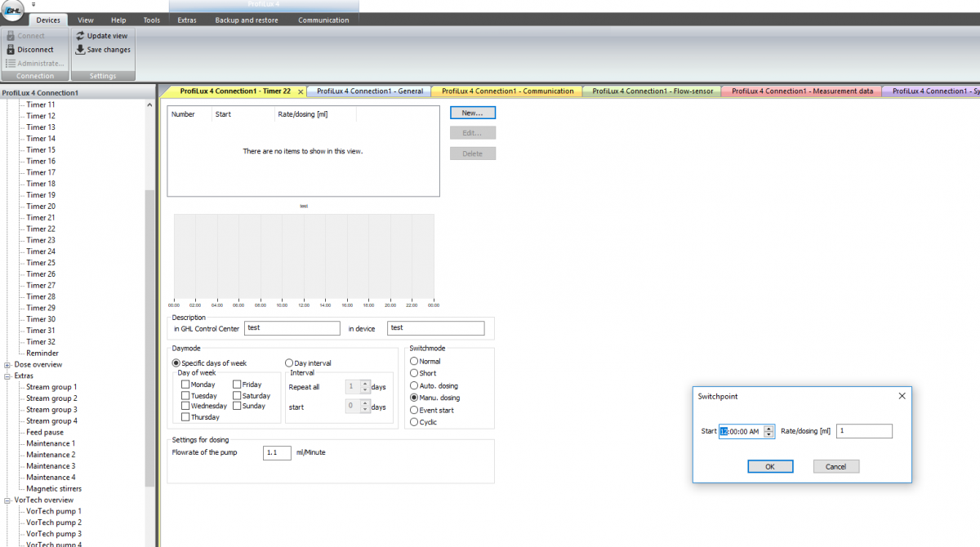This screenshot has width=980, height=547.
Task: Click the GHL application logo button
Action: [x=14, y=10]
